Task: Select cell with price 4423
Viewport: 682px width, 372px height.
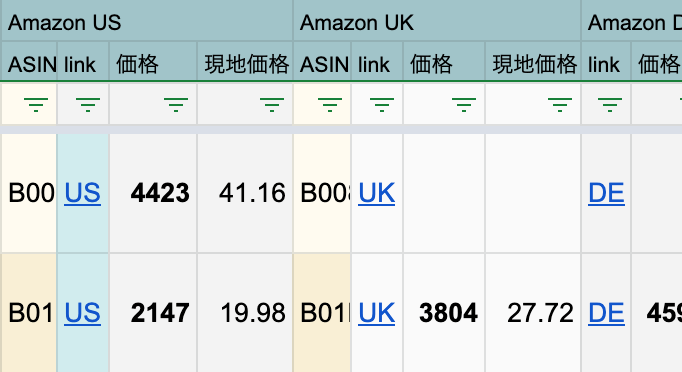Action: click(153, 193)
